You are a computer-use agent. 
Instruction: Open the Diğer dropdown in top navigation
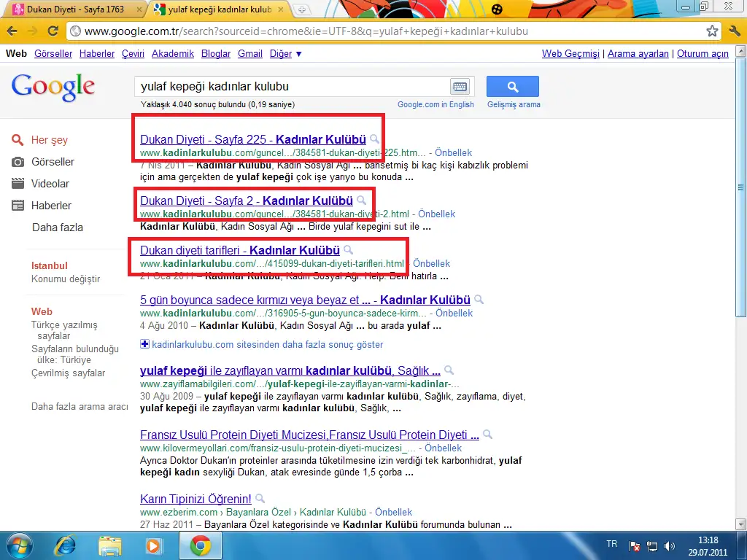286,54
